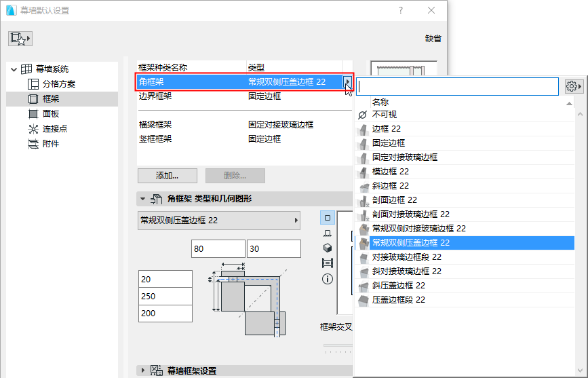Screen dimensions: 588x378
Task: Click the 添加... button
Action: point(168,176)
